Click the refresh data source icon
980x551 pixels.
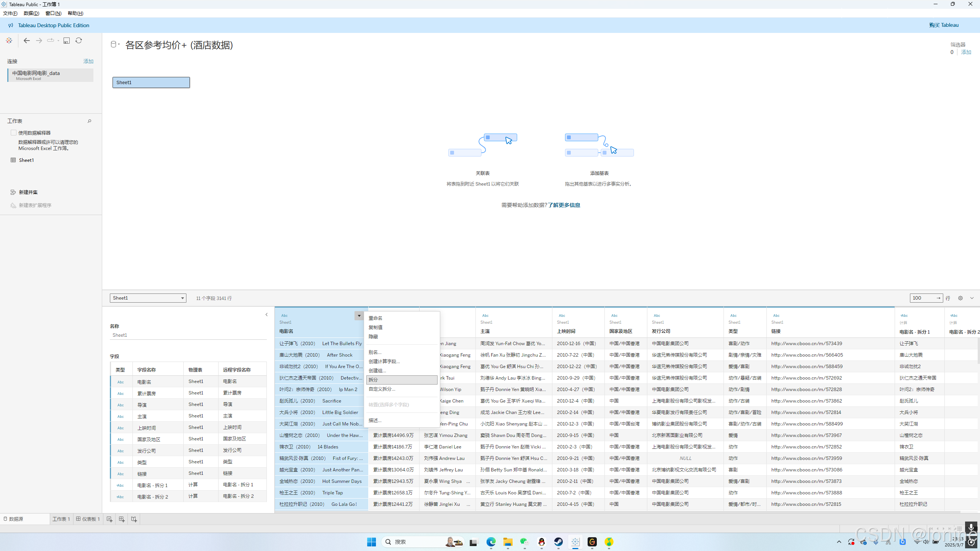click(x=79, y=41)
